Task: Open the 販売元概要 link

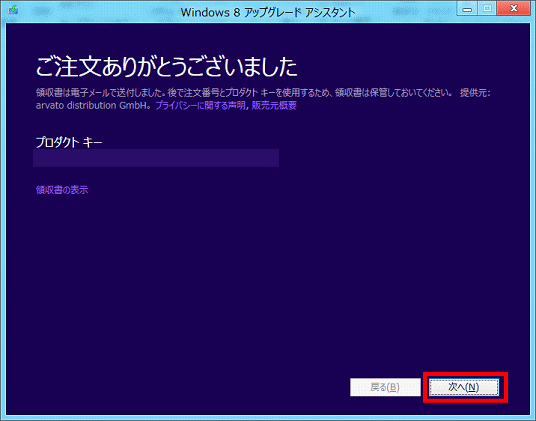Action: (274, 105)
